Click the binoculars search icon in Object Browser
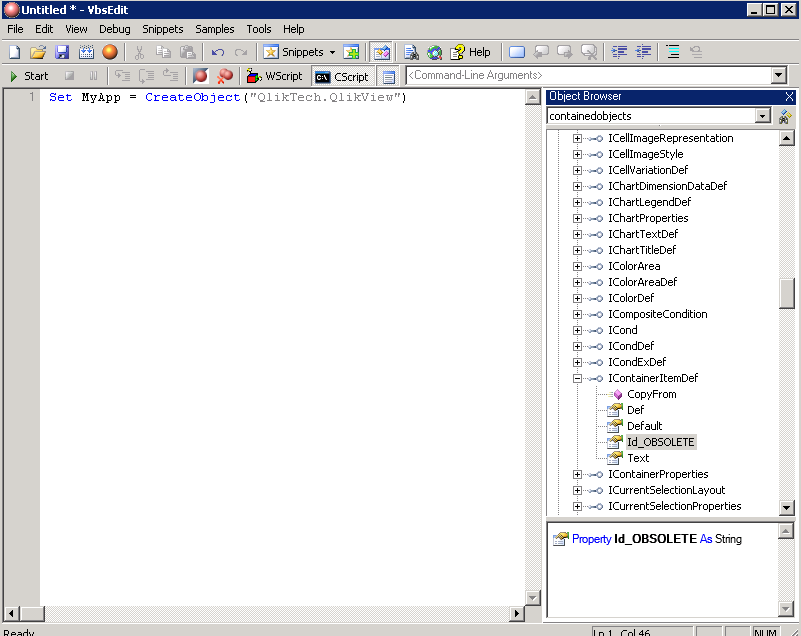Image resolution: width=801 pixels, height=636 pixels. [785, 117]
